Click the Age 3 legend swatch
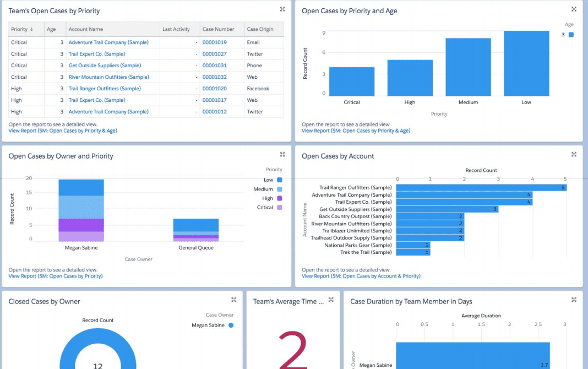 coord(571,35)
